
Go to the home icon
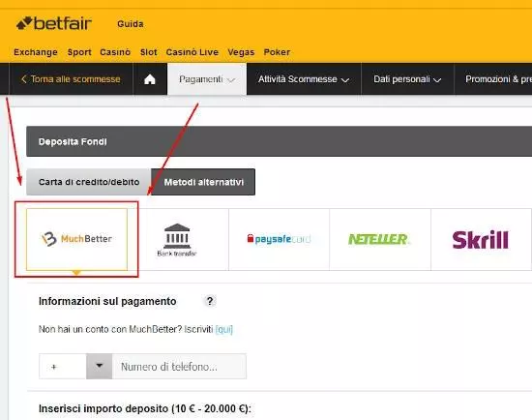pyautogui.click(x=150, y=79)
